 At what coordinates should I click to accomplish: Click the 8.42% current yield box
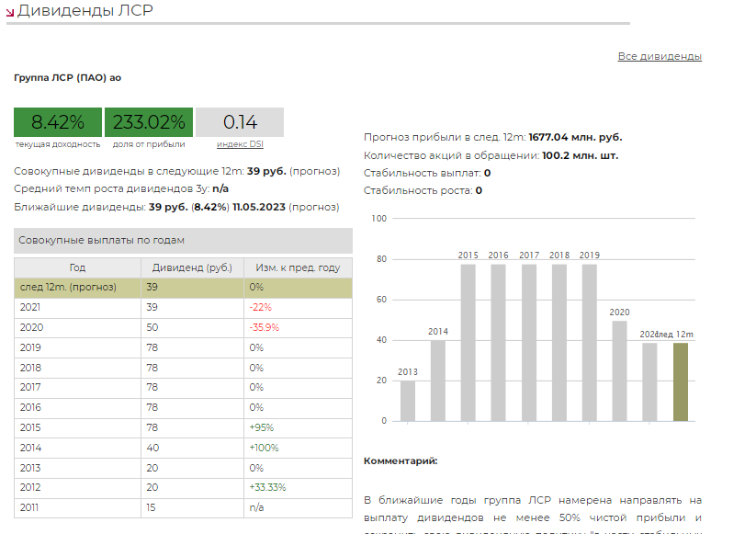point(58,122)
